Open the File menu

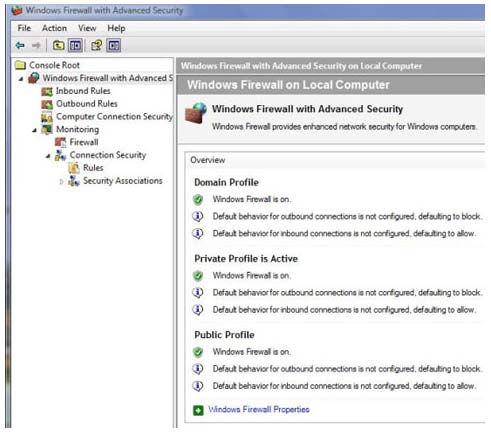pyautogui.click(x=24, y=28)
